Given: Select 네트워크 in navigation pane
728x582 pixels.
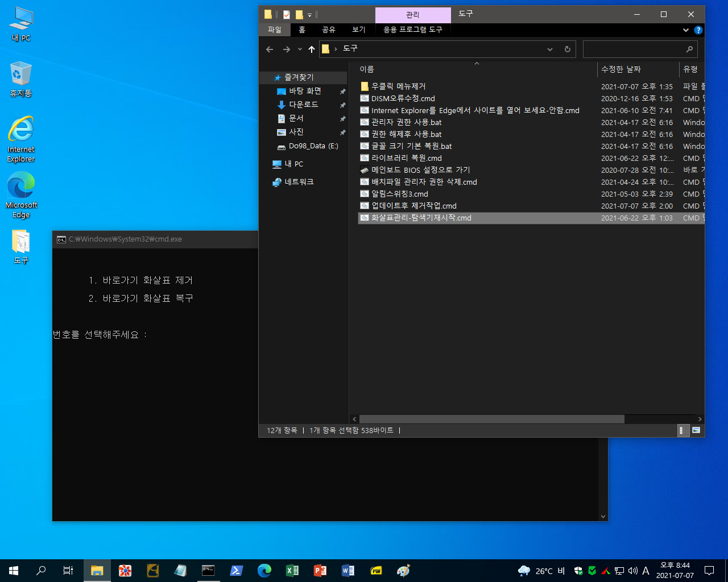Looking at the screenshot, I should click(299, 182).
